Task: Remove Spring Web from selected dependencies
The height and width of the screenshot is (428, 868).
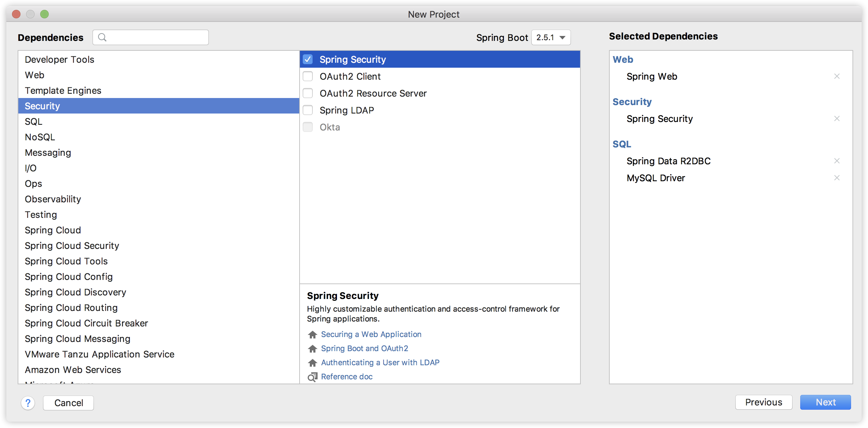Action: pos(837,76)
